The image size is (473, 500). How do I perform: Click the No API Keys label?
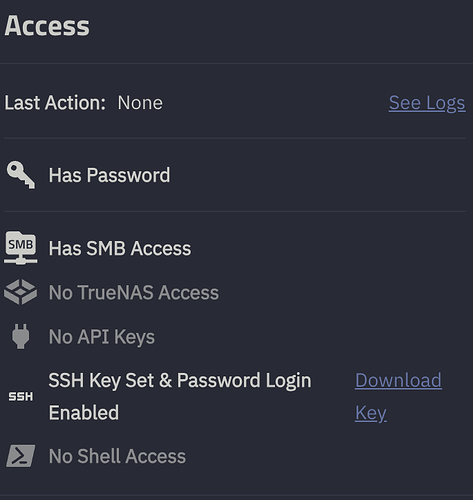click(102, 337)
